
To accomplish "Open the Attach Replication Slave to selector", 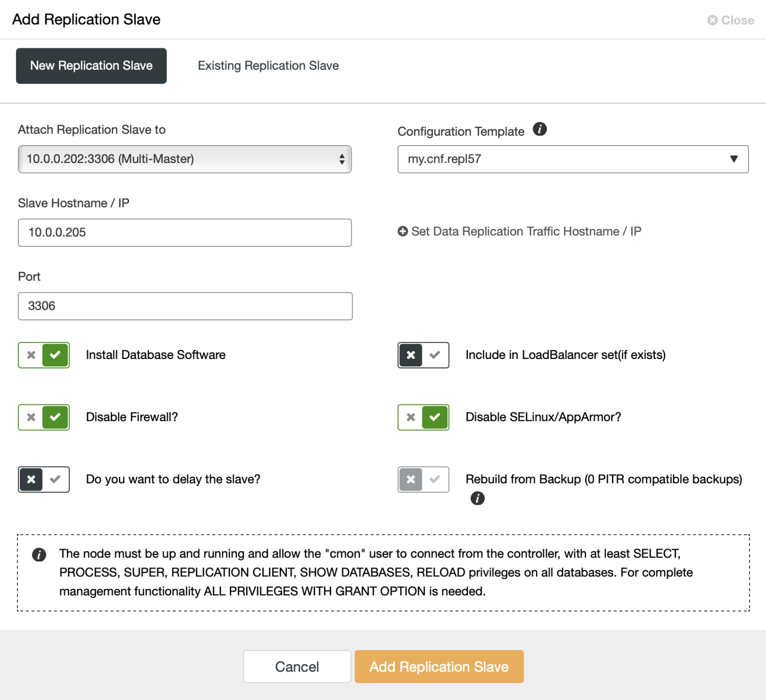I will coord(185,159).
